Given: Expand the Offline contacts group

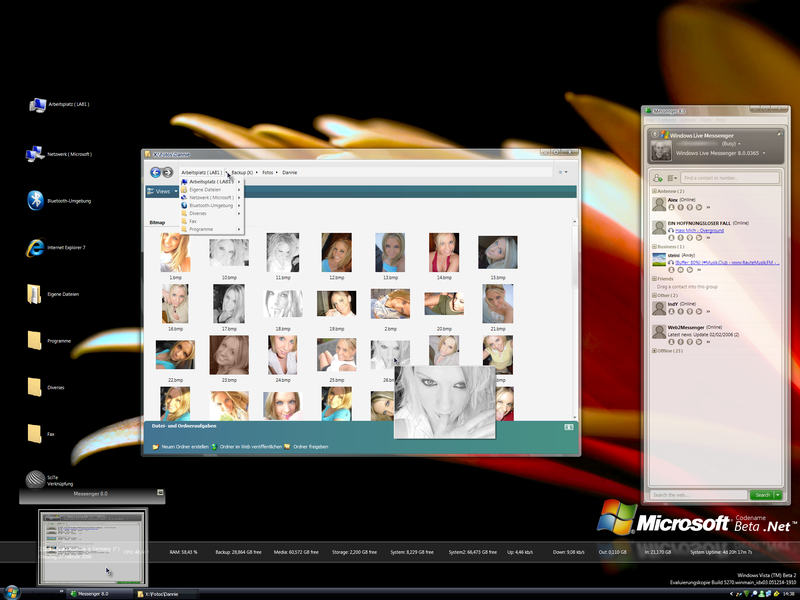Looking at the screenshot, I should point(654,351).
